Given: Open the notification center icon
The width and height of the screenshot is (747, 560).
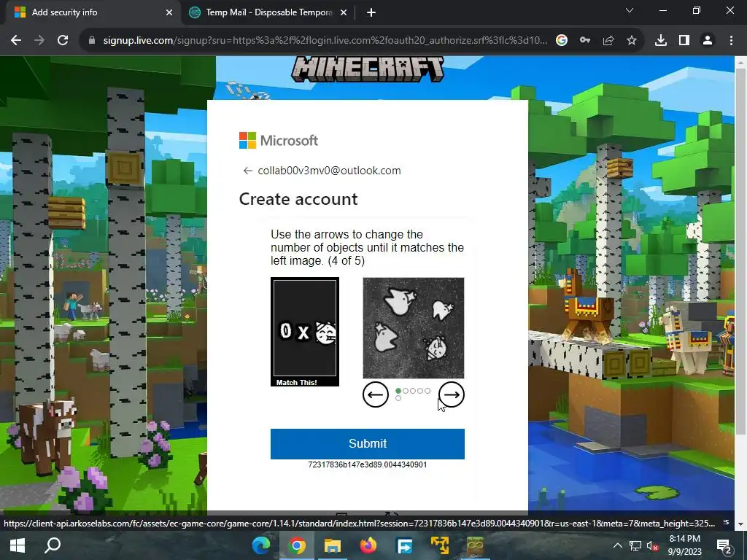Looking at the screenshot, I should tap(724, 545).
